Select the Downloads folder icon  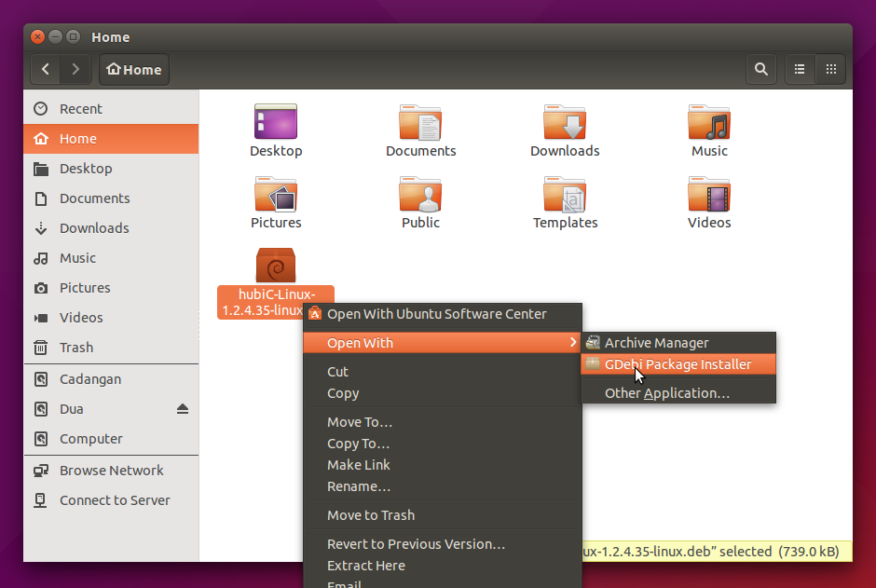(565, 122)
